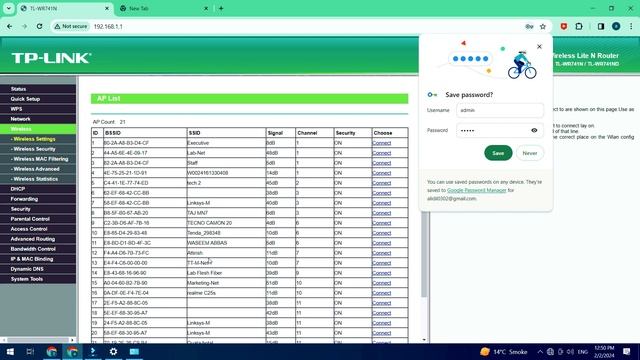Close the New Tab tab
Viewport: 640px width, 360px height.
pos(206,8)
